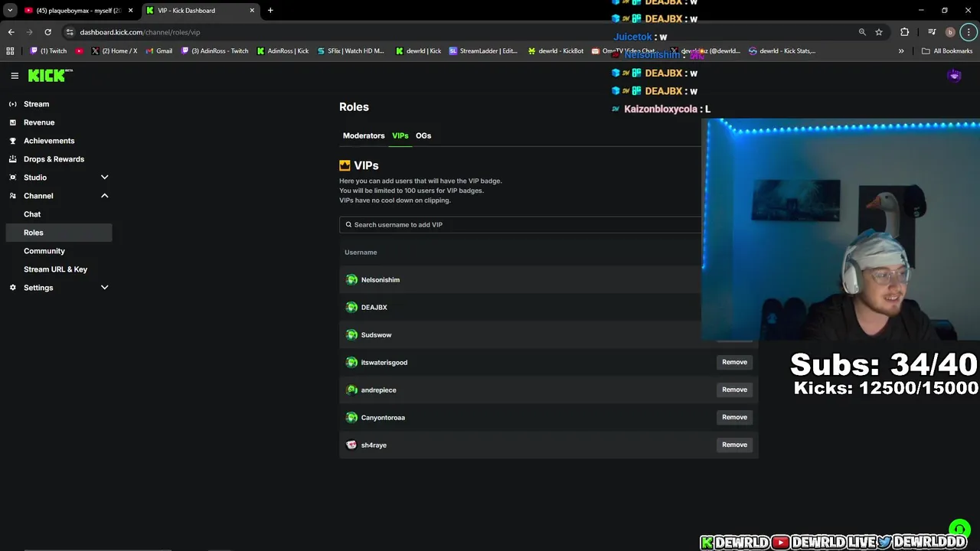Open the Gmail bookmark

(x=158, y=51)
